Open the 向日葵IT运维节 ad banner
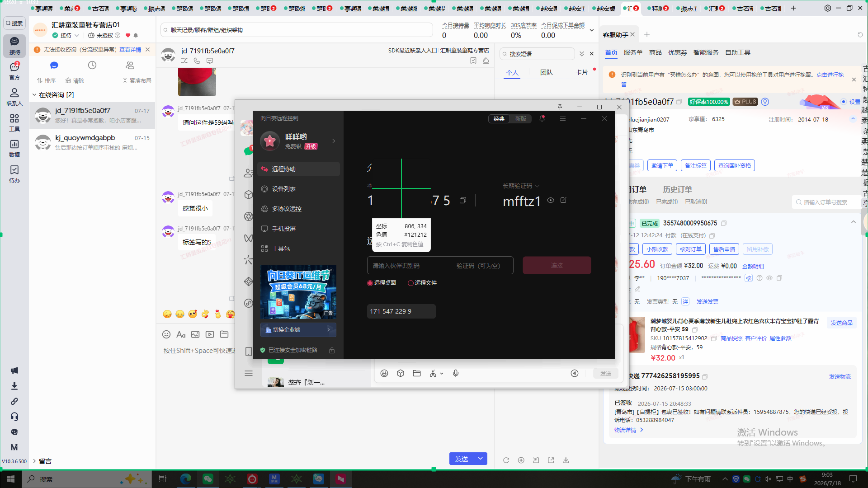 tap(298, 292)
